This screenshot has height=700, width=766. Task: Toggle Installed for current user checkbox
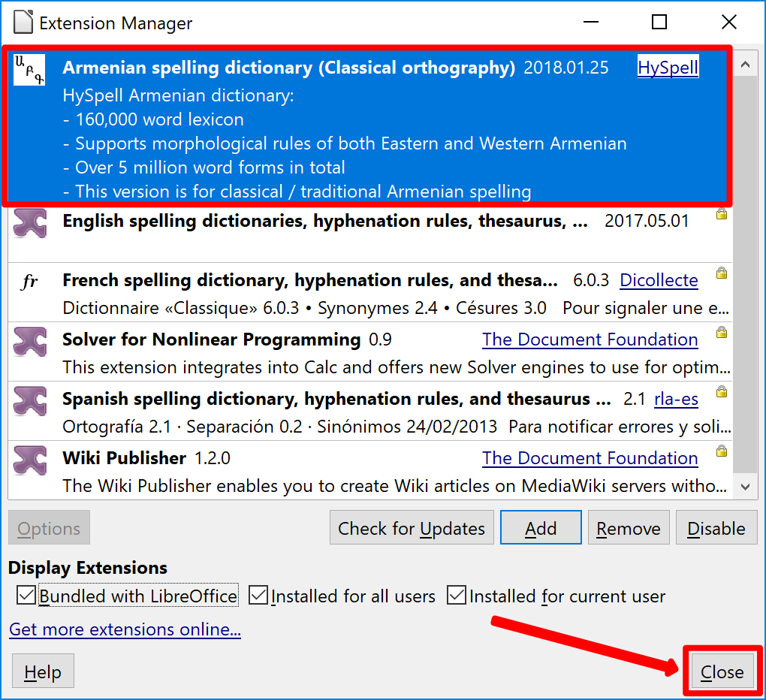tap(457, 596)
